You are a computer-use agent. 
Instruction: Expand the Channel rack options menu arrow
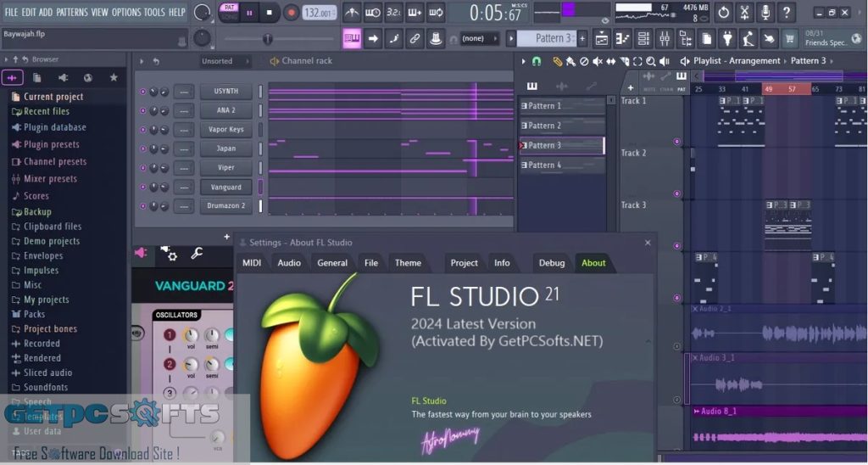pos(142,61)
